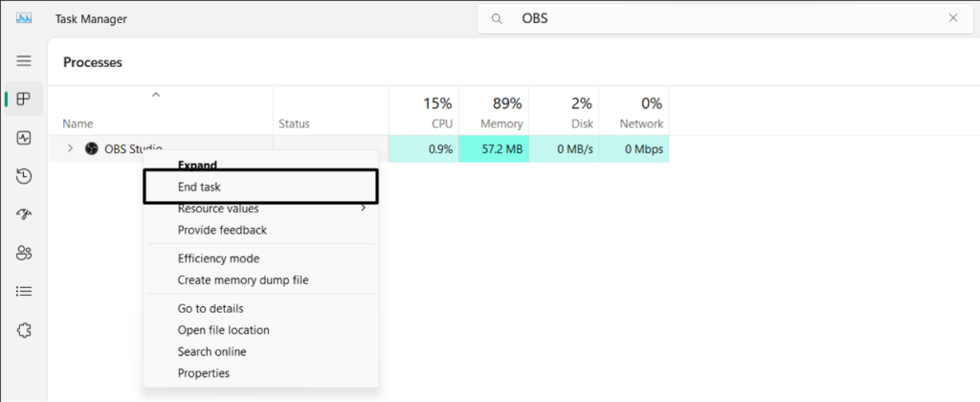
Task: Sort by the Memory column header
Action: (x=493, y=112)
